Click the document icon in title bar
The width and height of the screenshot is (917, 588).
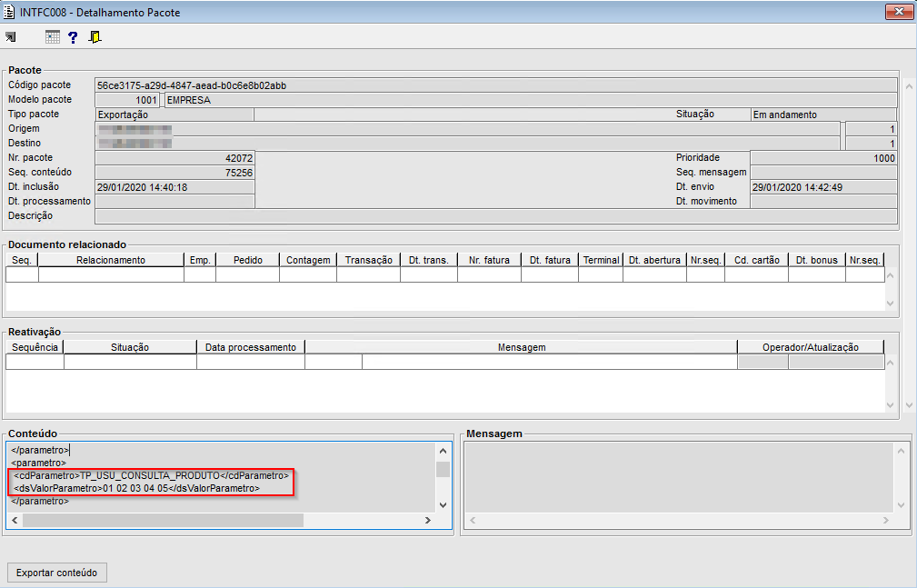pyautogui.click(x=9, y=12)
